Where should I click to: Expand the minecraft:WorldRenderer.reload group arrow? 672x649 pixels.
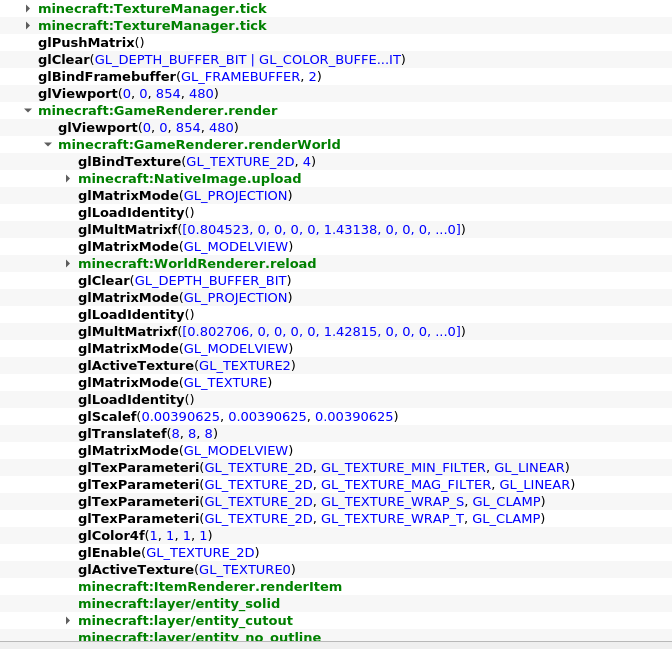coord(68,263)
